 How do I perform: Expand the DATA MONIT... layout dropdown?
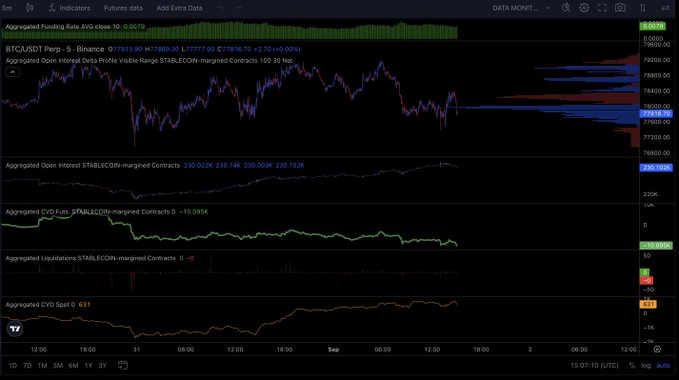tap(521, 8)
